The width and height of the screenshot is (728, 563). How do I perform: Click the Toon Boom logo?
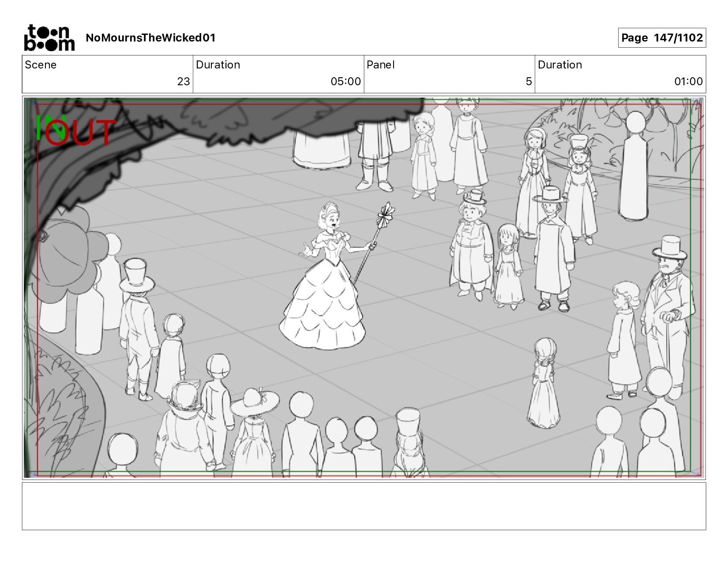coord(49,38)
